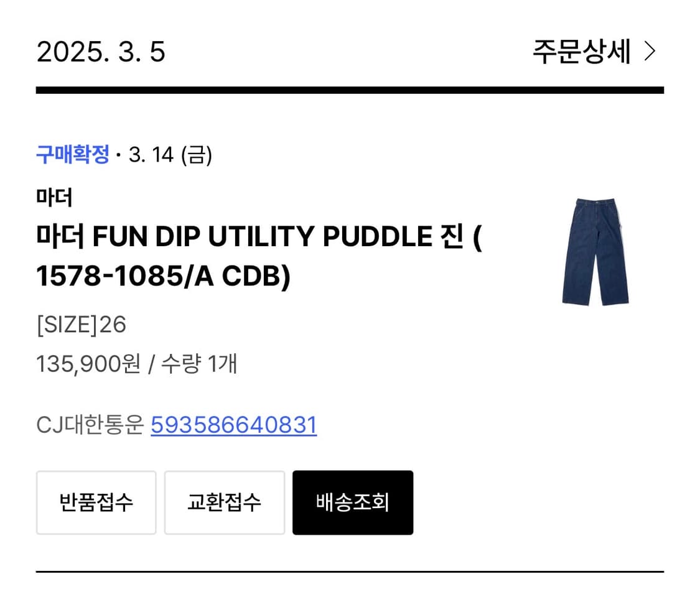Click the 수량 1개 quantity text

(x=199, y=364)
